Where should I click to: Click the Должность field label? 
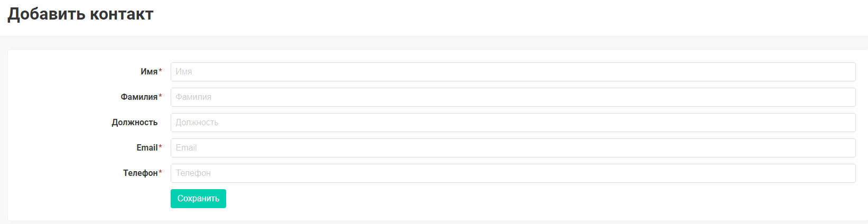click(x=135, y=123)
